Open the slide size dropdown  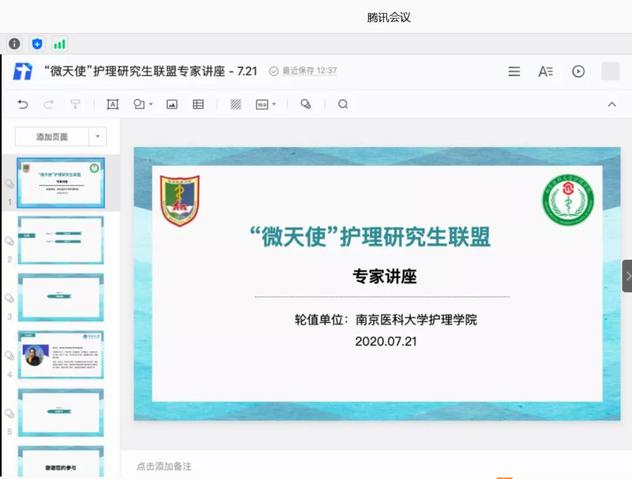(265, 104)
